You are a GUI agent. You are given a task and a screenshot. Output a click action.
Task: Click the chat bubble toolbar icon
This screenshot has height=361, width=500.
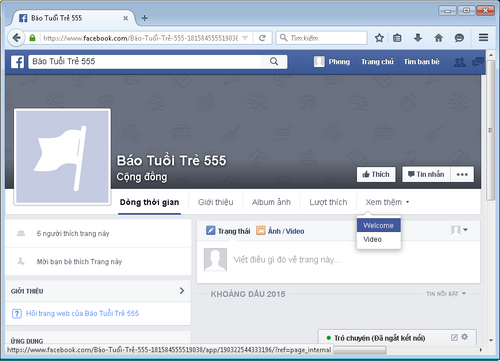click(459, 38)
